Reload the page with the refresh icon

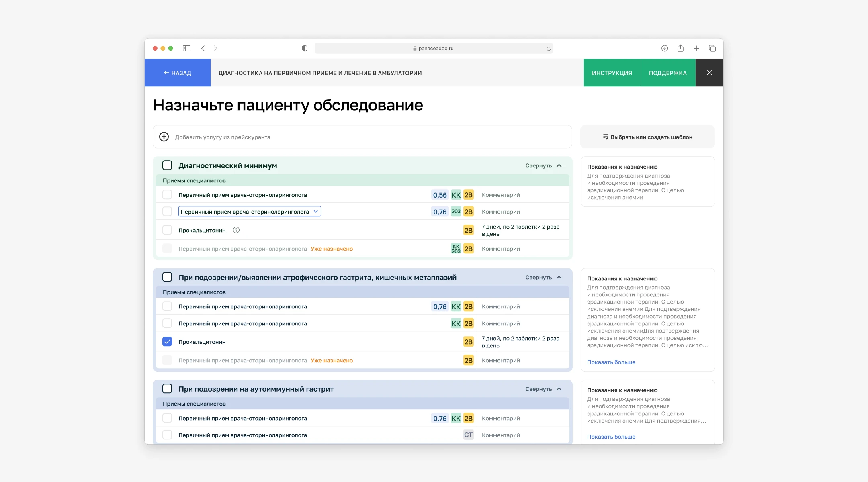[549, 49]
